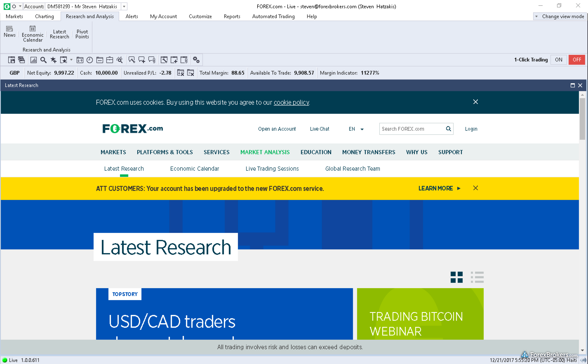Open settings via the gears icon

tap(196, 60)
